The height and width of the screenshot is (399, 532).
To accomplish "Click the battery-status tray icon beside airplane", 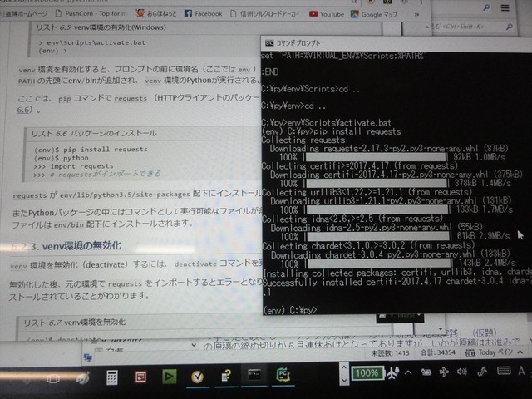I will 426,372.
